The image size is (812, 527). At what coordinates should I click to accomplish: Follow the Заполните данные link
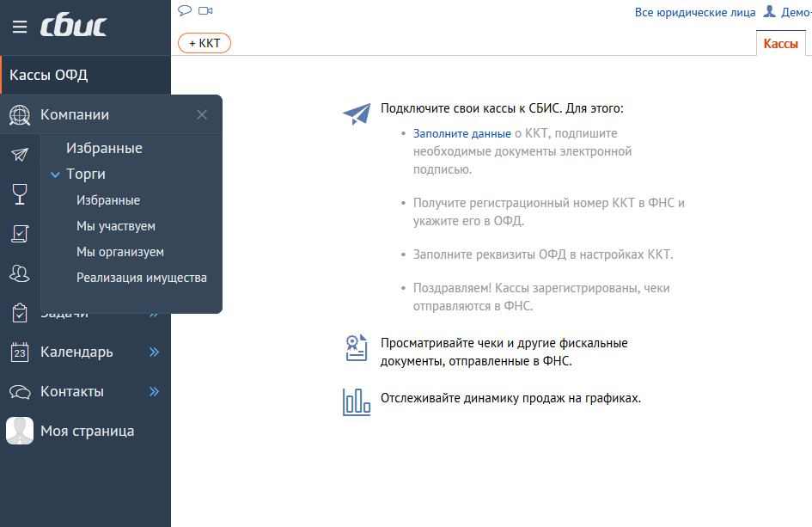pos(462,134)
